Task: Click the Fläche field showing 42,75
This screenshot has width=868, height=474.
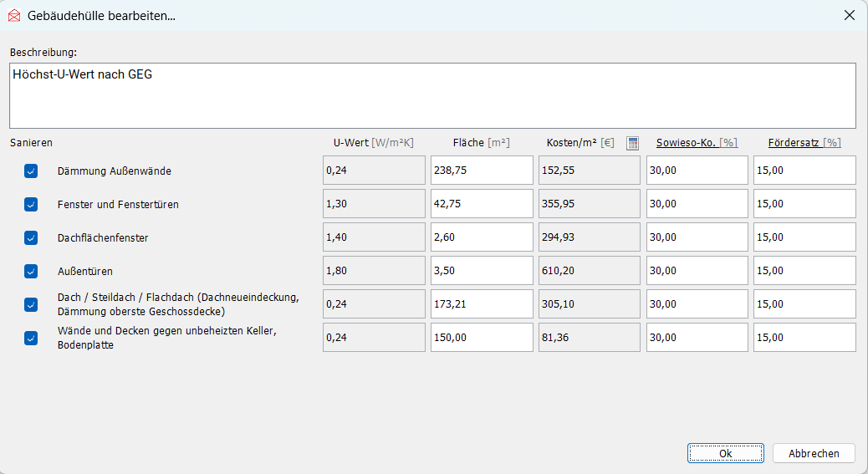Action: [482, 204]
